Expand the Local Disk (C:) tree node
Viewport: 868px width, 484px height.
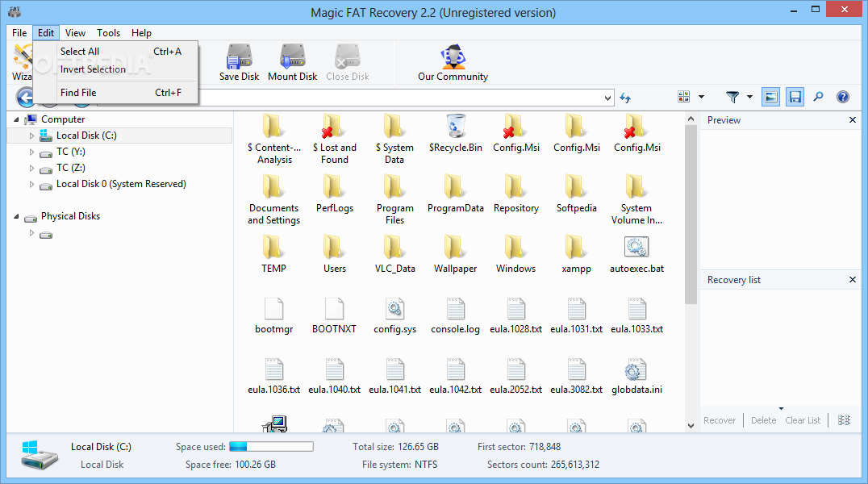click(x=31, y=136)
